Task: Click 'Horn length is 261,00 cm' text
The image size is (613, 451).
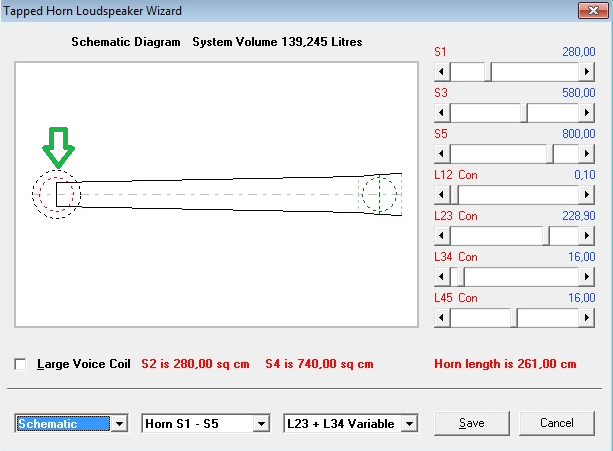Action: (505, 364)
